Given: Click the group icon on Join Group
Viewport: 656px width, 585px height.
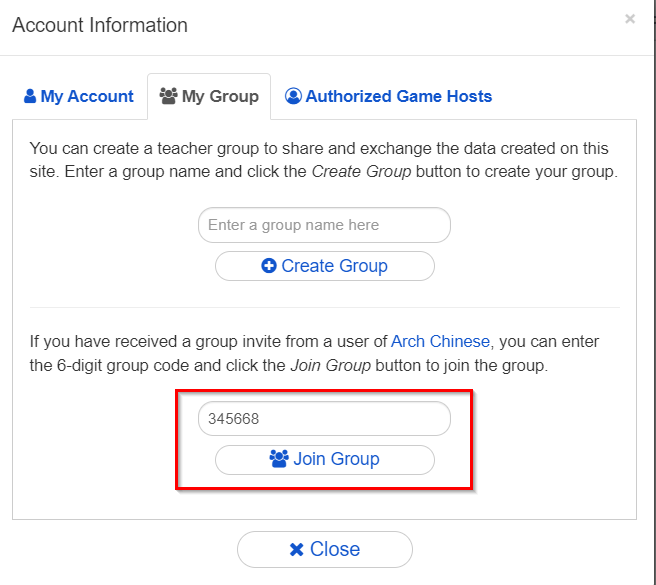Looking at the screenshot, I should click(279, 459).
